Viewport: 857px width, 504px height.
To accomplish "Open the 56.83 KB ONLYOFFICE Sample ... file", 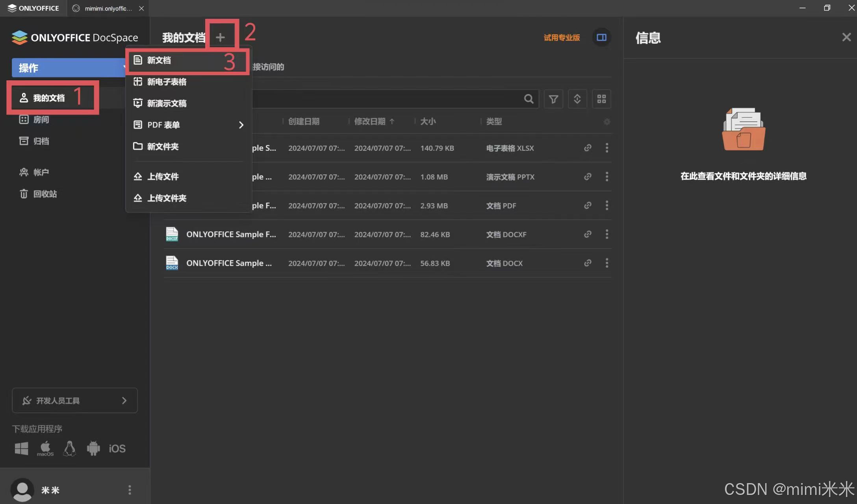I will click(229, 263).
